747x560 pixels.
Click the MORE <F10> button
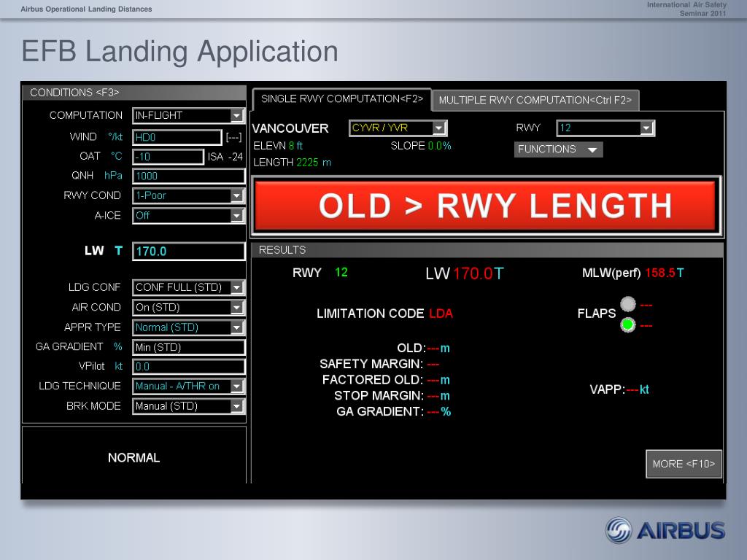point(684,464)
